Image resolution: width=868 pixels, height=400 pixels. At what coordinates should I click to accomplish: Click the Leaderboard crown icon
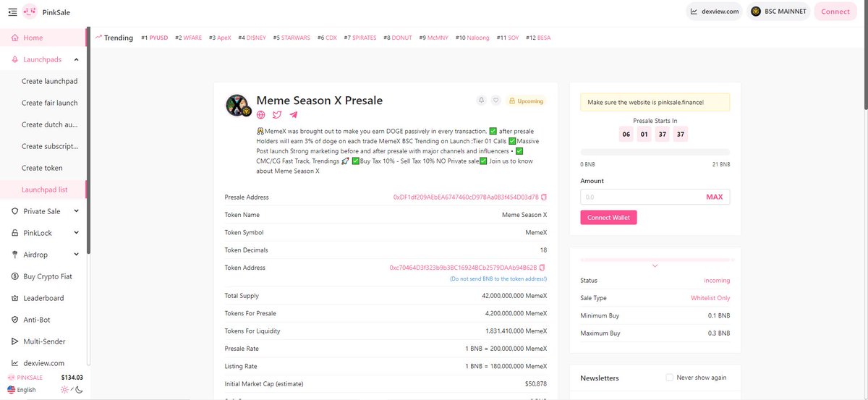click(x=15, y=298)
